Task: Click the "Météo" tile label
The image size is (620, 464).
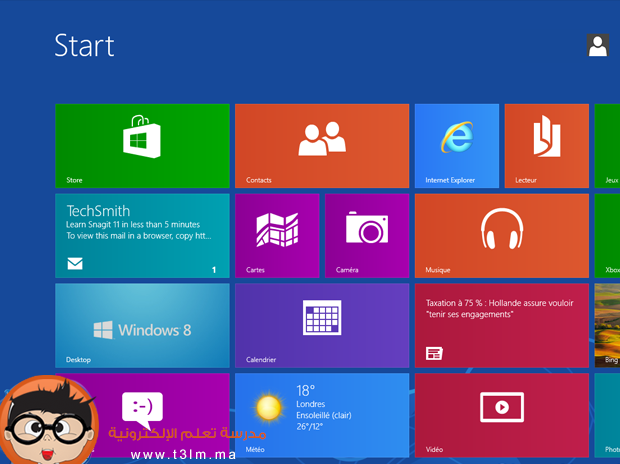Action: point(255,449)
